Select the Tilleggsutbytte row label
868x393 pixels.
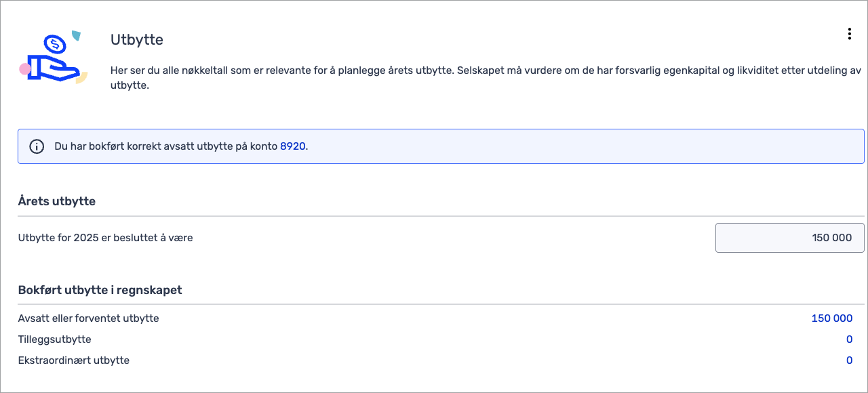[54, 339]
